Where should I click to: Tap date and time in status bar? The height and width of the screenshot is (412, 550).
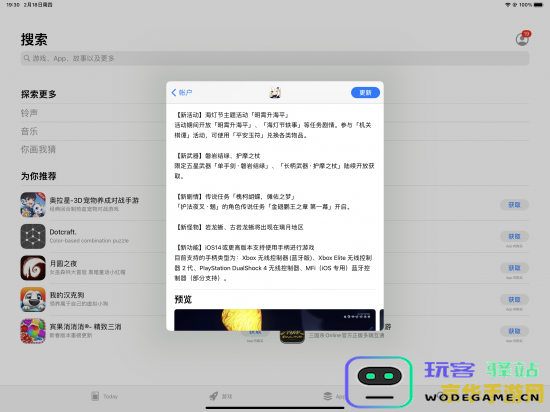(x=29, y=5)
